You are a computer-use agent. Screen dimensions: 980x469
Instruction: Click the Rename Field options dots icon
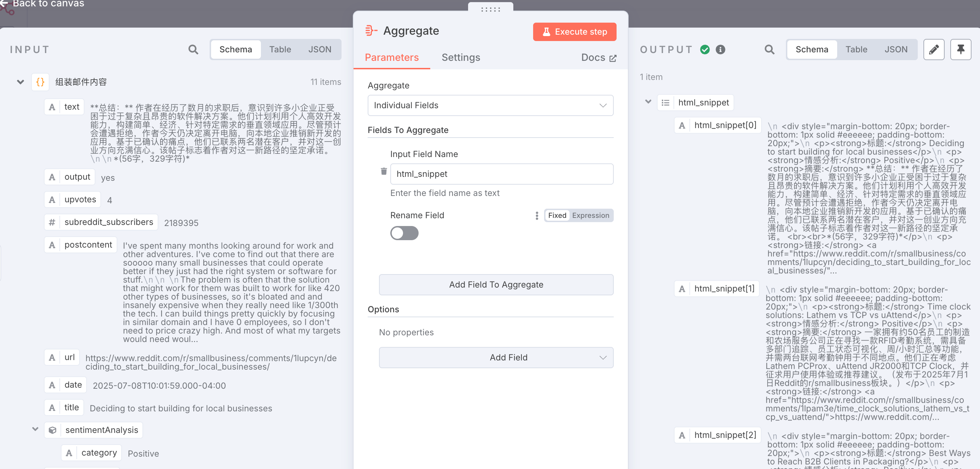(x=536, y=215)
